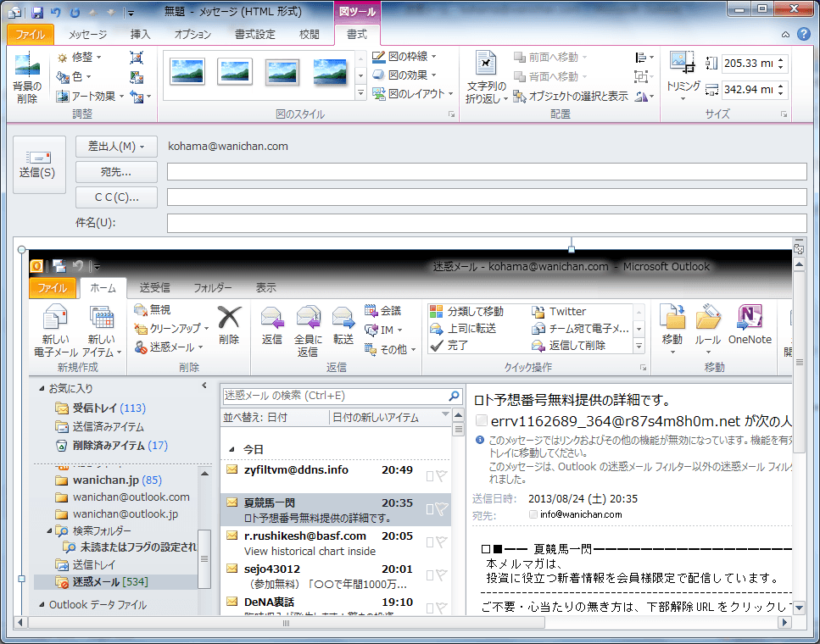This screenshot has width=820, height=644.
Task: Open the アート効果 dropdown
Action: [90, 97]
